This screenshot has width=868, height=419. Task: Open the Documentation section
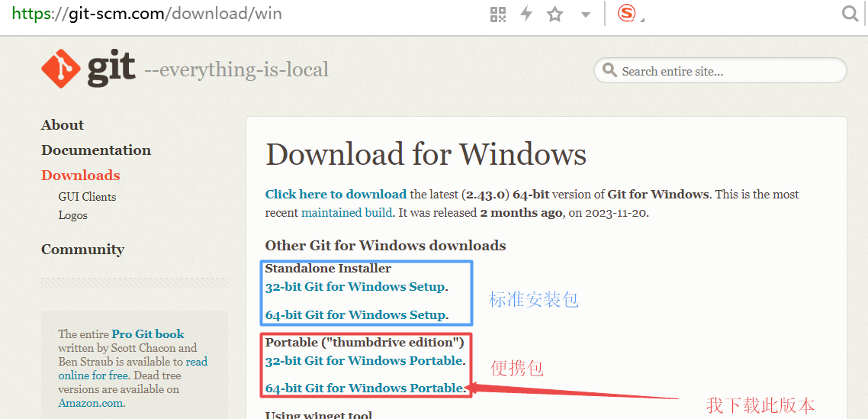96,150
